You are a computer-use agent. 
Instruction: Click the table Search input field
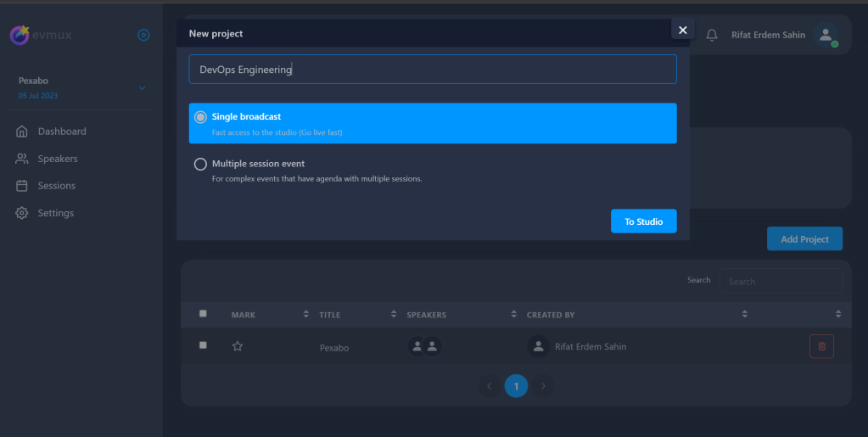[781, 282]
